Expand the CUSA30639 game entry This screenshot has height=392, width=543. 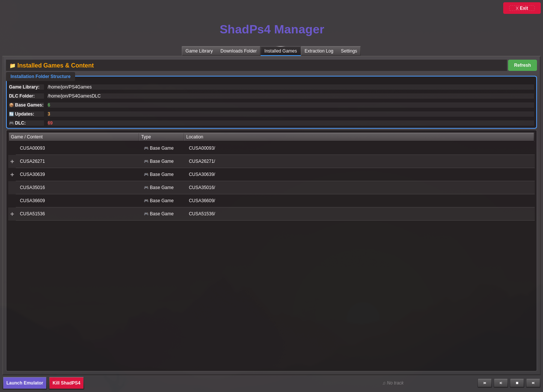tap(12, 174)
